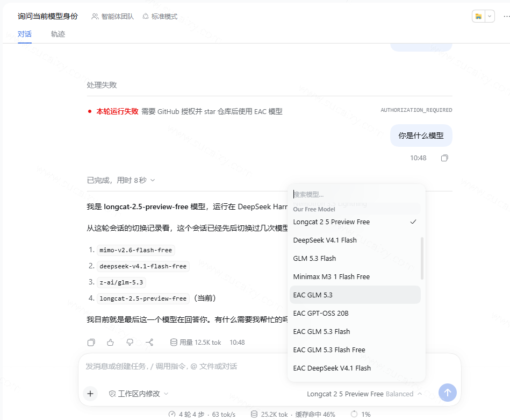Choose EAC GLM 5.3 from model list

point(355,295)
